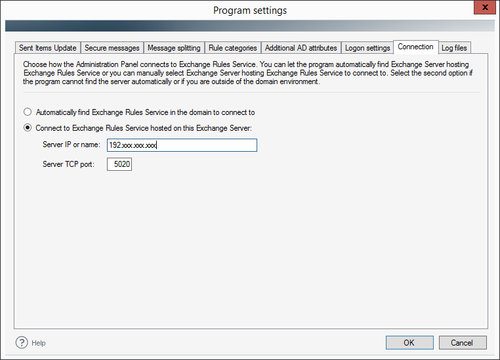Go to the Rule categories tab

pos(233,48)
